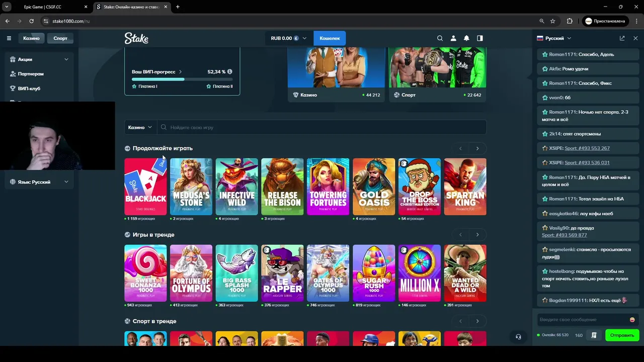Toggle the chat sidebar panel icon
This screenshot has width=644, height=362.
(480, 38)
